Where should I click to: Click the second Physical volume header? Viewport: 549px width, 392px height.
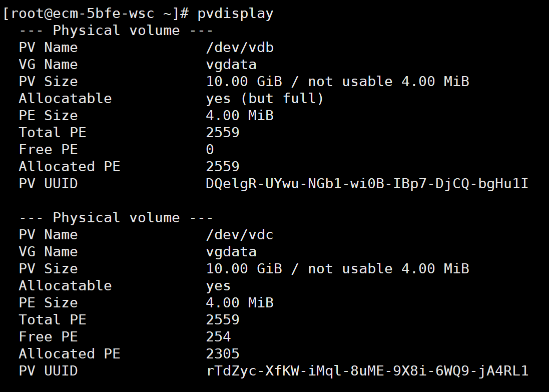116,218
